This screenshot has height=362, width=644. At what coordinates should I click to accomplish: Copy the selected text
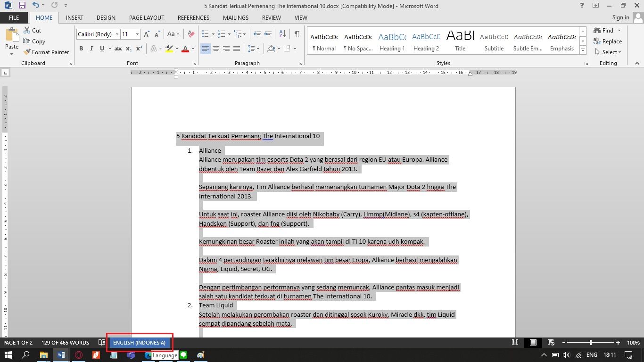tap(34, 41)
